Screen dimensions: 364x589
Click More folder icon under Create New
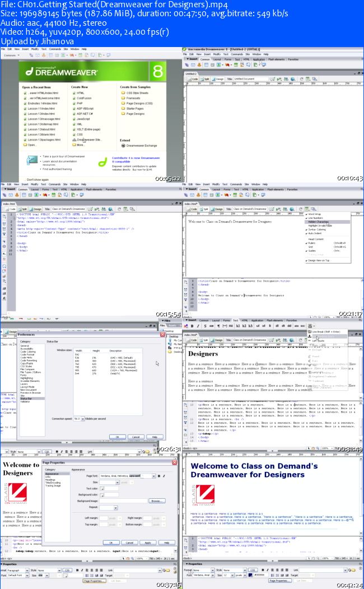[74, 144]
